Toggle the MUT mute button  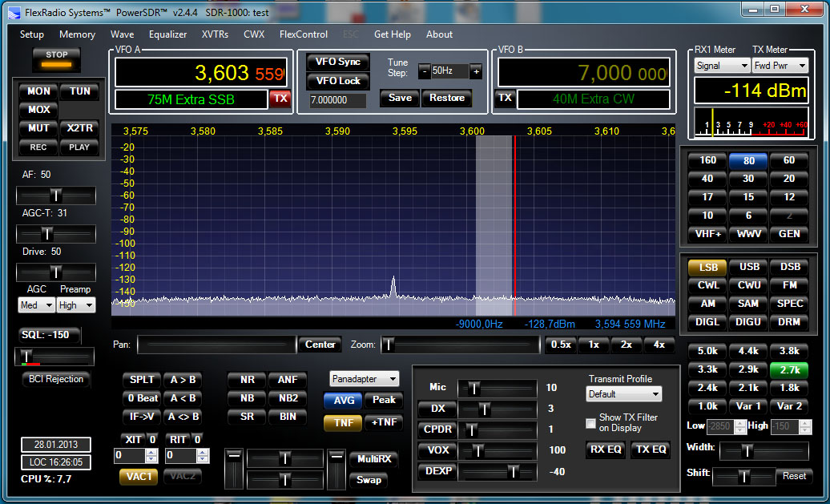(x=38, y=128)
